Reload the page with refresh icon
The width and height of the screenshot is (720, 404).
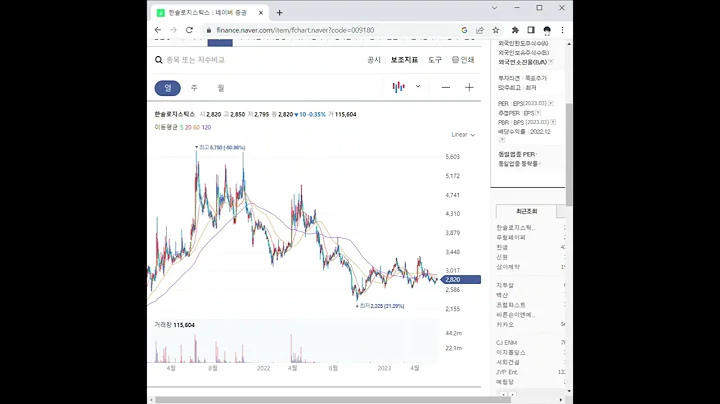pos(189,30)
